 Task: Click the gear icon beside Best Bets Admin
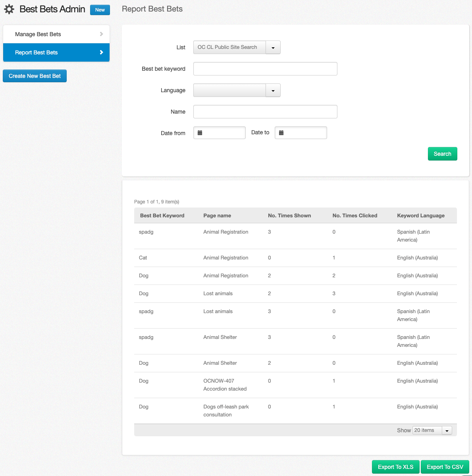coord(9,9)
